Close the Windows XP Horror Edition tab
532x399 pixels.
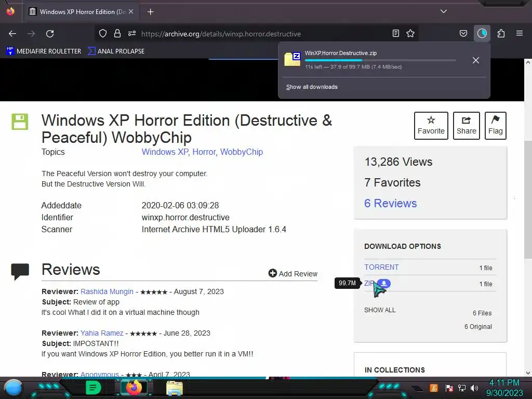[x=131, y=11]
